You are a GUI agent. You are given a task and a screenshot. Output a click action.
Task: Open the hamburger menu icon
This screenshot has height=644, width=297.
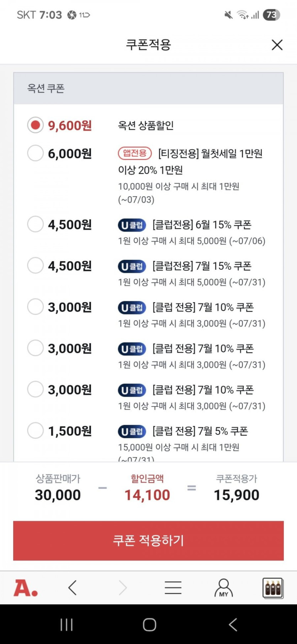173,588
